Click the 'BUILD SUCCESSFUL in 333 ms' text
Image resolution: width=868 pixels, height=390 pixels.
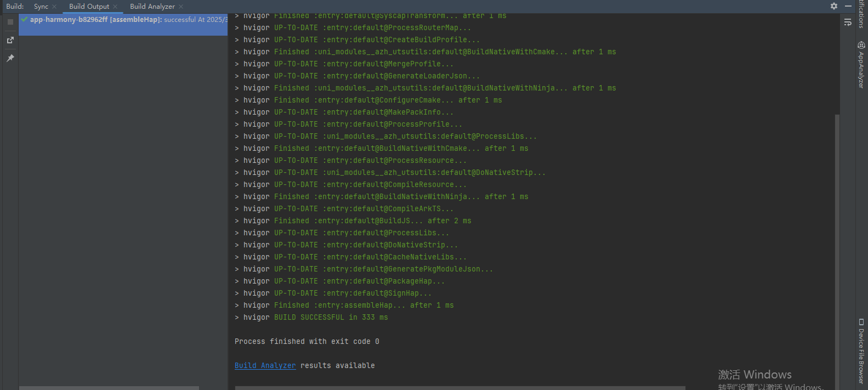(331, 317)
